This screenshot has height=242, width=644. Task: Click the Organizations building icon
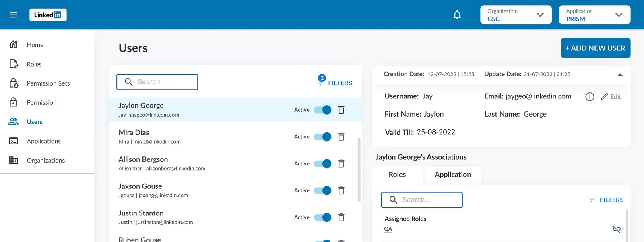[x=13, y=160]
